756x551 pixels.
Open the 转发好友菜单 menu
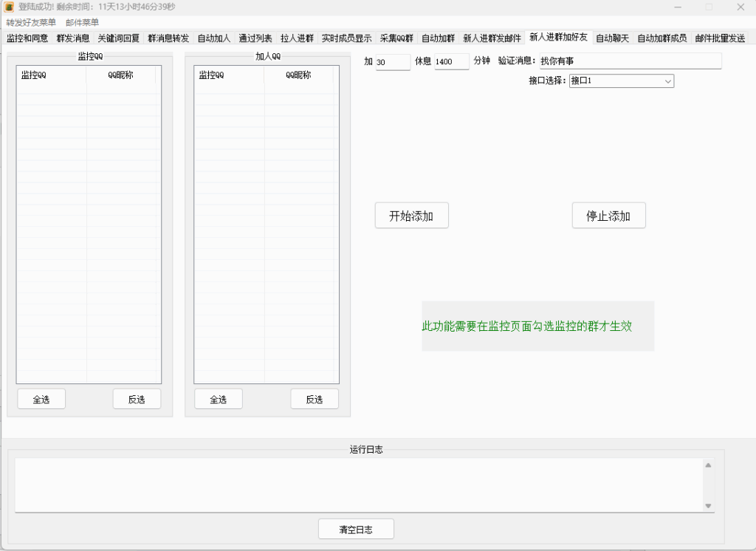(31, 22)
